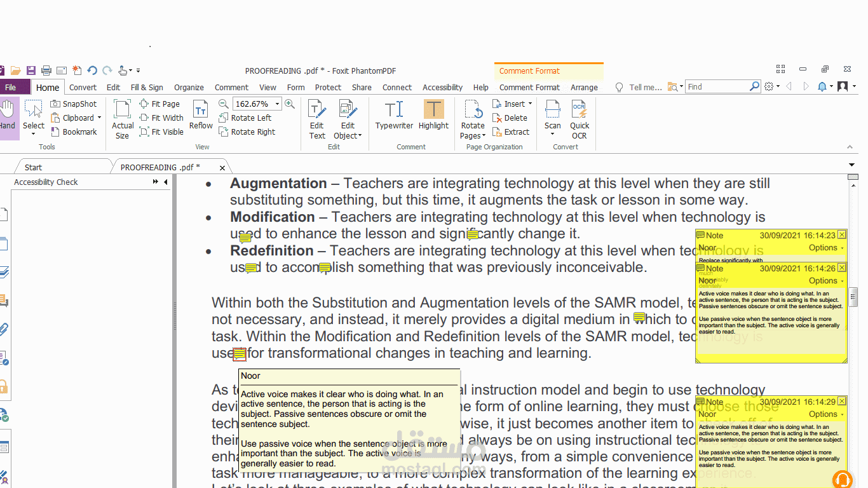This screenshot has height=488, width=868.
Task: Click the note icon beside 'in which'
Action: 639,317
